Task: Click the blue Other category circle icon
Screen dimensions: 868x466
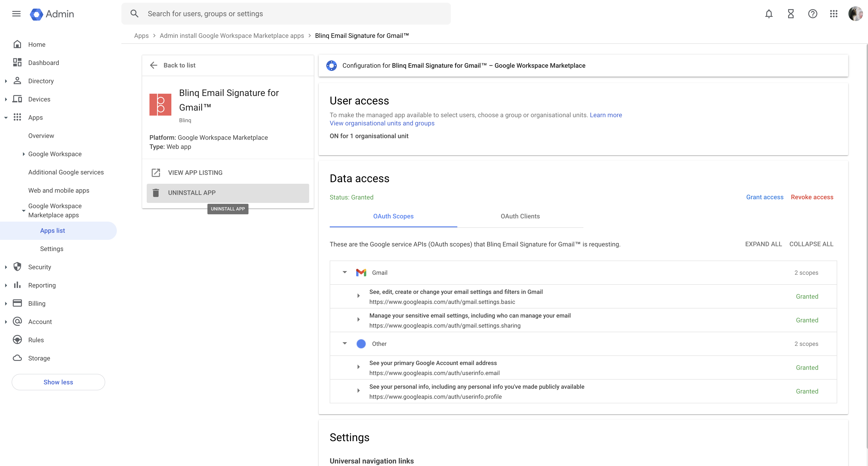Action: (361, 344)
